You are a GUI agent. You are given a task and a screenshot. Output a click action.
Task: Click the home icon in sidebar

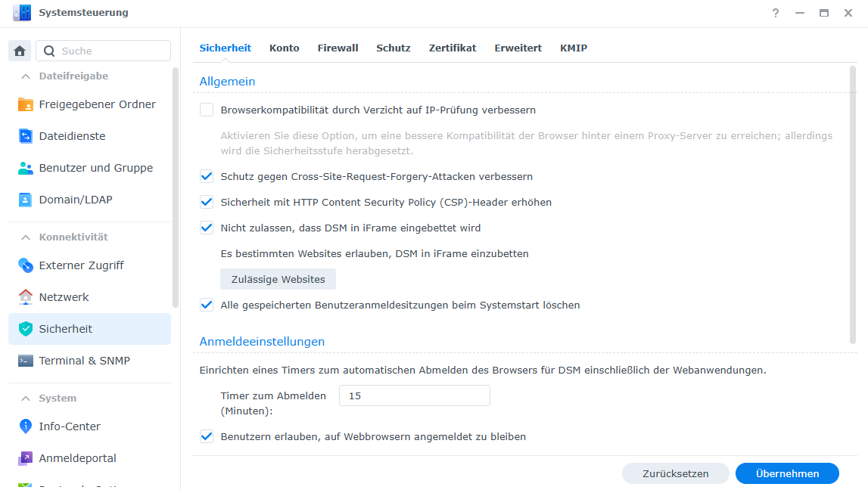pos(20,51)
